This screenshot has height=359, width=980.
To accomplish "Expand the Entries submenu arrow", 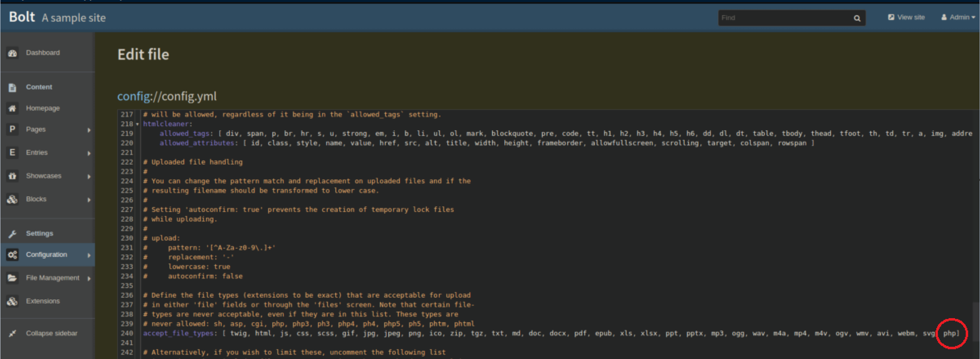I will click(89, 153).
